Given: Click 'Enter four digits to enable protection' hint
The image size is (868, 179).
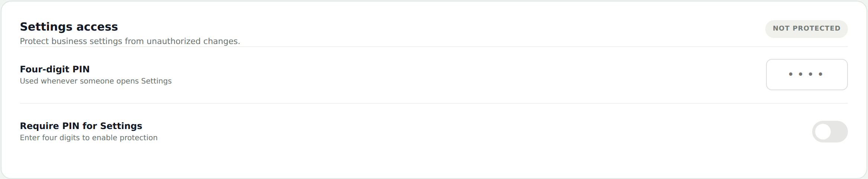Looking at the screenshot, I should [x=89, y=138].
